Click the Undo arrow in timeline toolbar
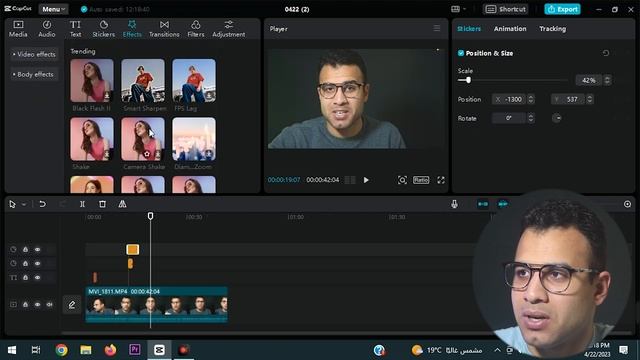640x360 pixels. click(x=42, y=204)
